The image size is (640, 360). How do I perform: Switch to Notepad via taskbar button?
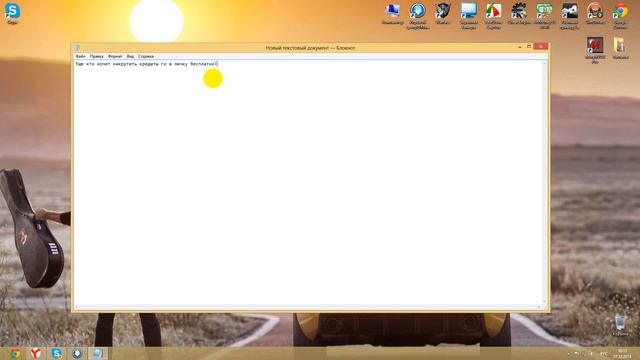click(x=98, y=353)
